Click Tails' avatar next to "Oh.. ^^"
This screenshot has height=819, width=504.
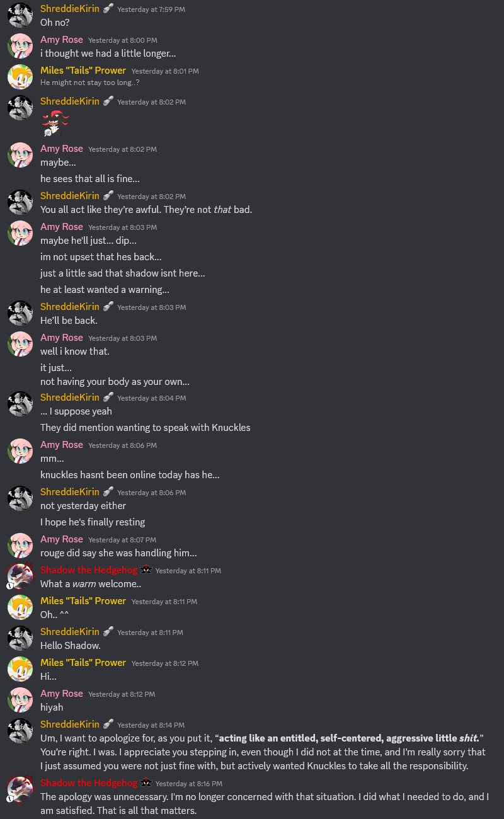[20, 607]
